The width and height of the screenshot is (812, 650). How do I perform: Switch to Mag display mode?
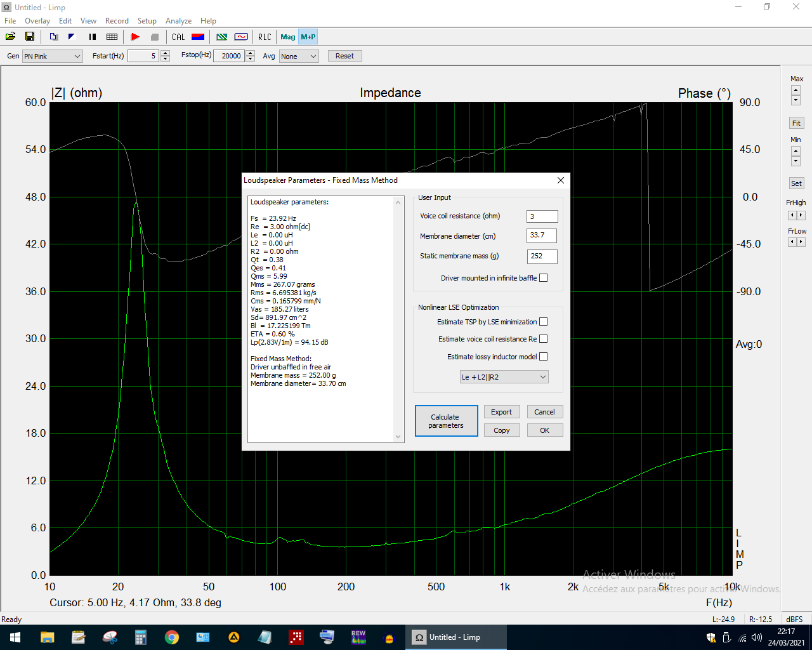click(x=288, y=37)
